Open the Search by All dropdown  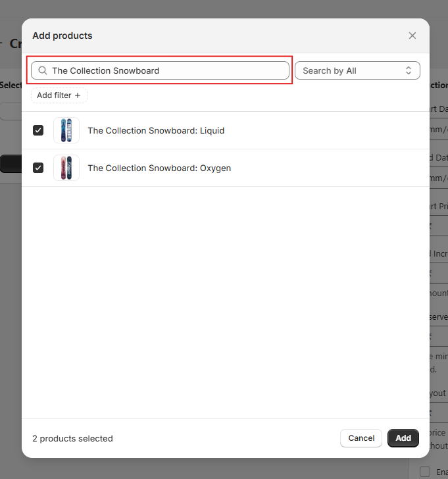357,70
